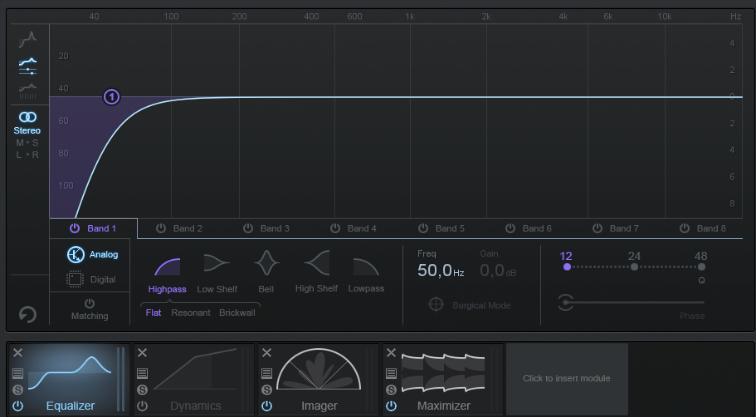Switch to Band 3 tab label
Image resolution: width=756 pixels, height=417 pixels.
pyautogui.click(x=275, y=229)
